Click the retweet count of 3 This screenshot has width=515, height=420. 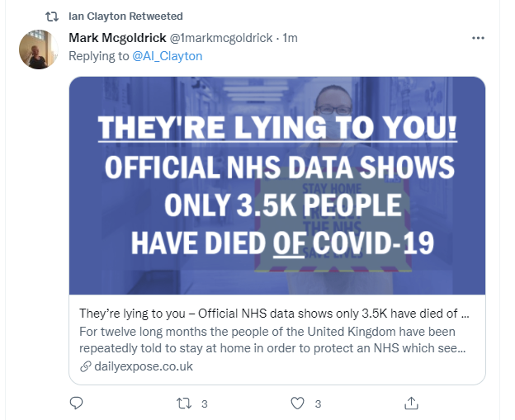204,403
